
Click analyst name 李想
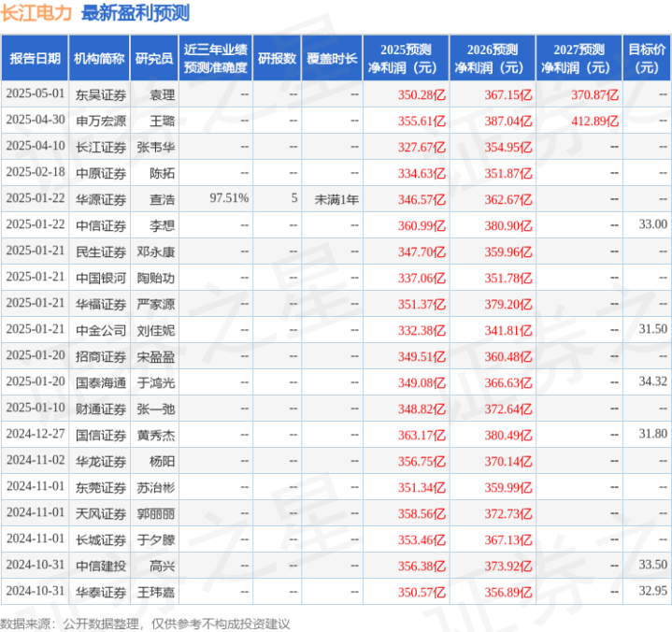tap(162, 225)
